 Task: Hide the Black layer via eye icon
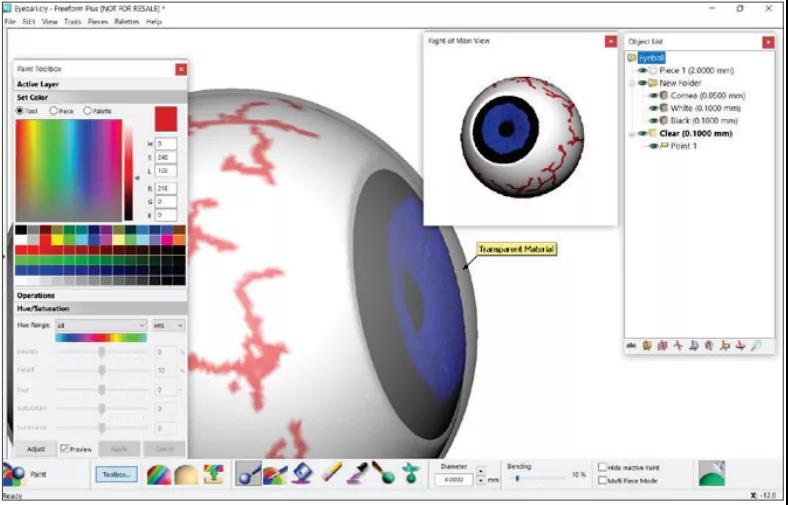pyautogui.click(x=654, y=121)
